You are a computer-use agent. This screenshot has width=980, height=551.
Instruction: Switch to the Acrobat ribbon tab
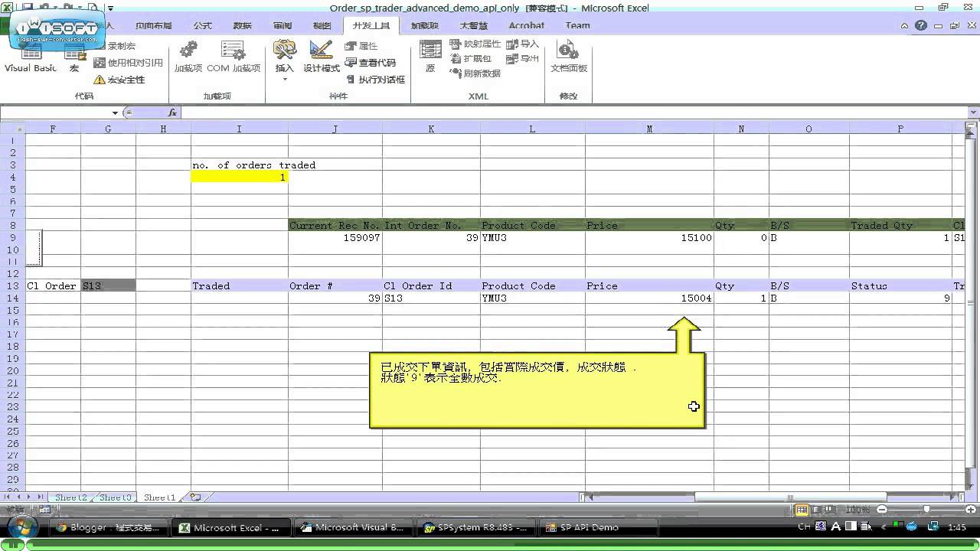(x=527, y=25)
